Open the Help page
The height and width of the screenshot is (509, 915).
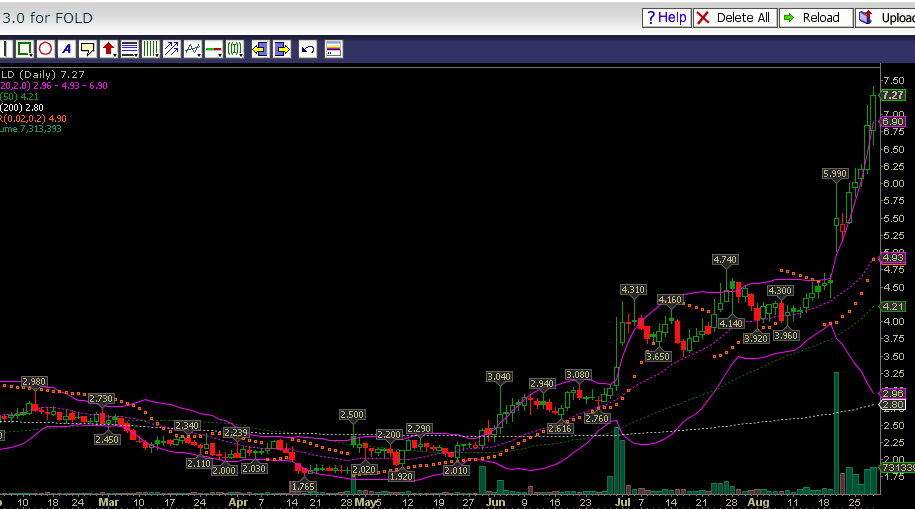tap(666, 18)
